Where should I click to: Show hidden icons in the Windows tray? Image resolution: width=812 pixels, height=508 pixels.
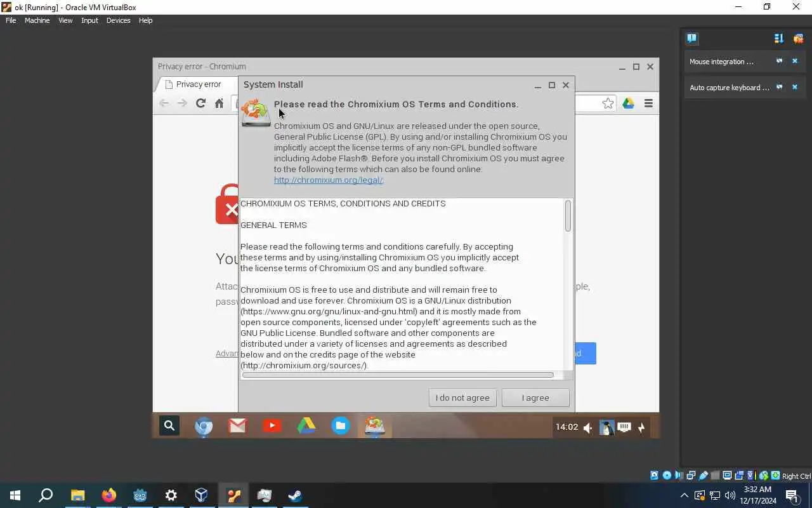(684, 495)
